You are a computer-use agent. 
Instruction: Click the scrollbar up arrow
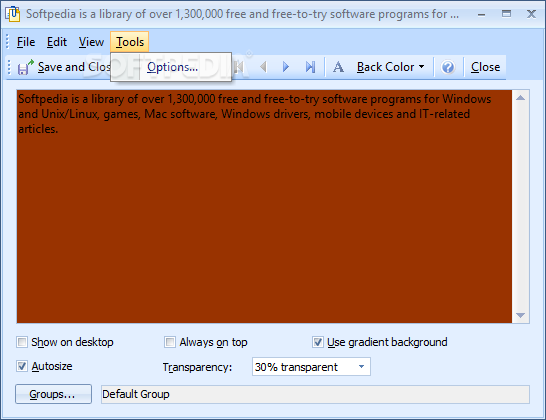click(521, 98)
